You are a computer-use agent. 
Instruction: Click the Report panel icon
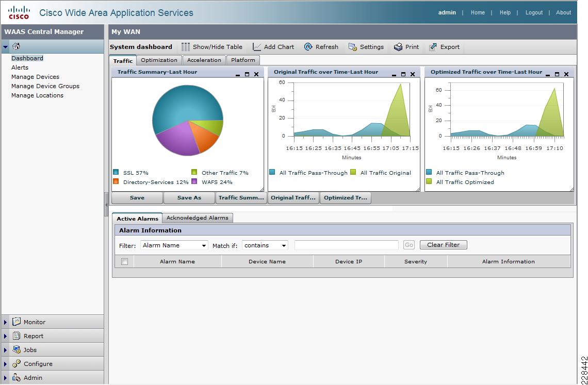tap(16, 336)
